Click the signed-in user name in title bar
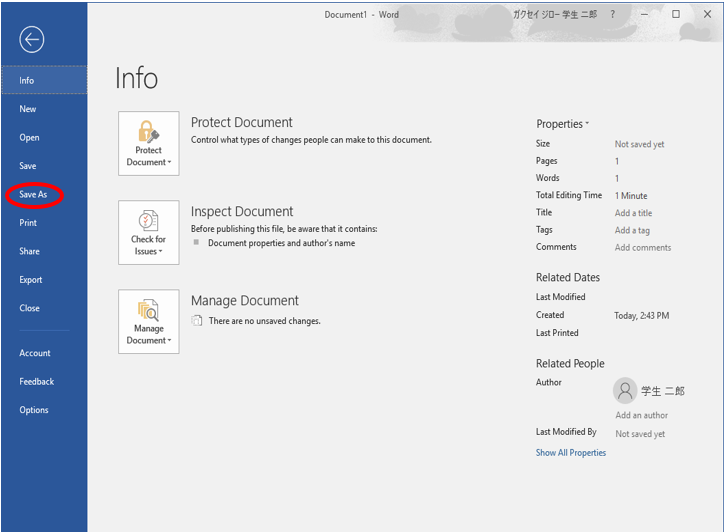Viewport: 726px width, 532px height. coord(555,14)
